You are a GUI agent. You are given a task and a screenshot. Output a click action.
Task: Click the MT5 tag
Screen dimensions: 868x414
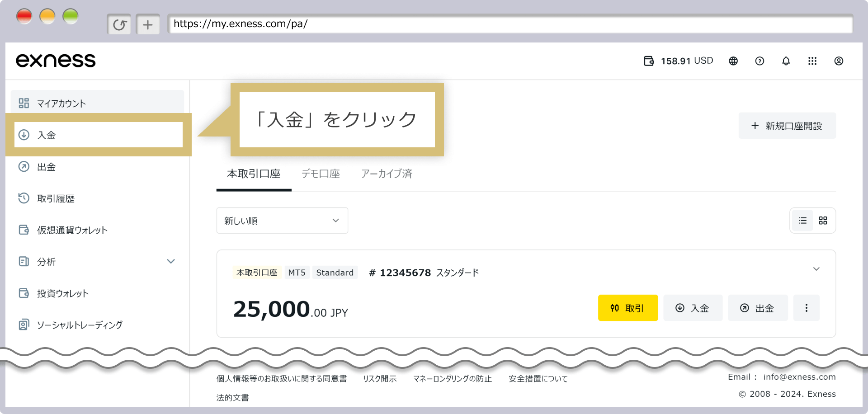(x=297, y=273)
